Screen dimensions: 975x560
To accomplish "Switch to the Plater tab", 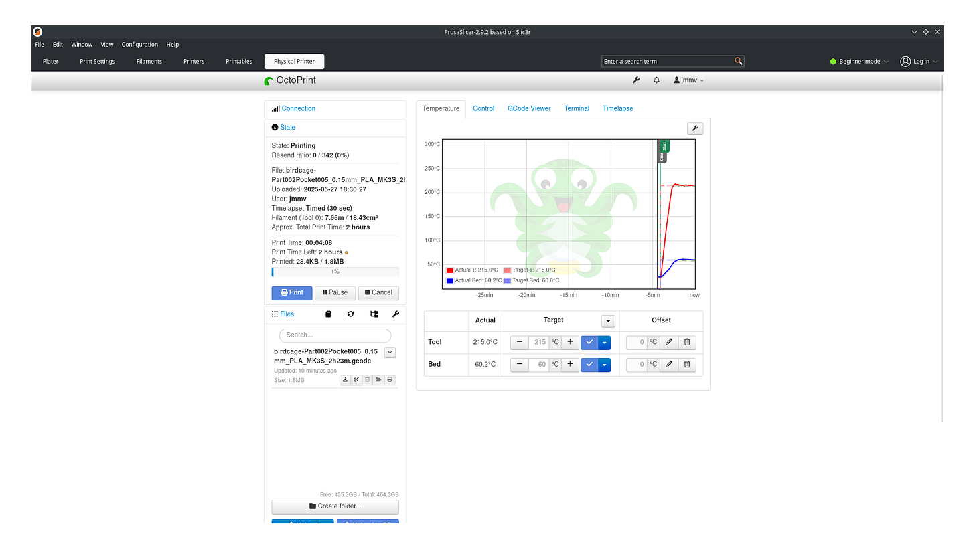I will coord(50,61).
